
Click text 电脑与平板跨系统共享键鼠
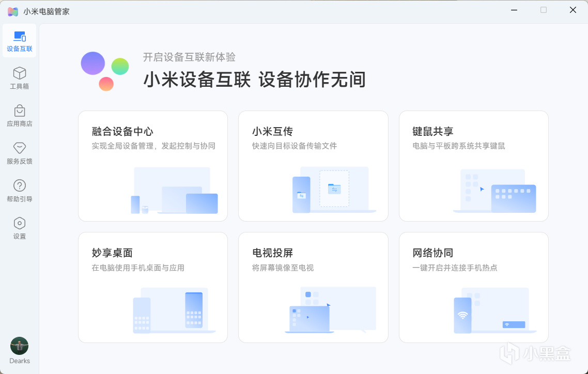point(459,146)
